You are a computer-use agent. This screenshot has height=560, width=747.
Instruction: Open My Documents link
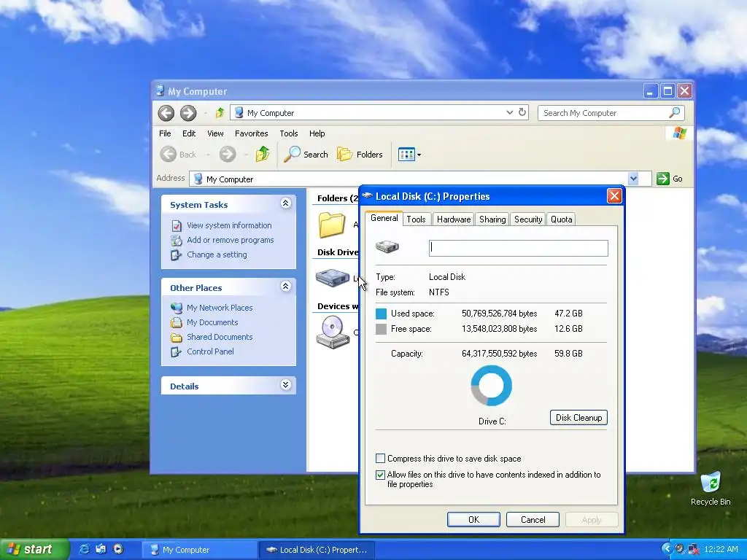212,322
